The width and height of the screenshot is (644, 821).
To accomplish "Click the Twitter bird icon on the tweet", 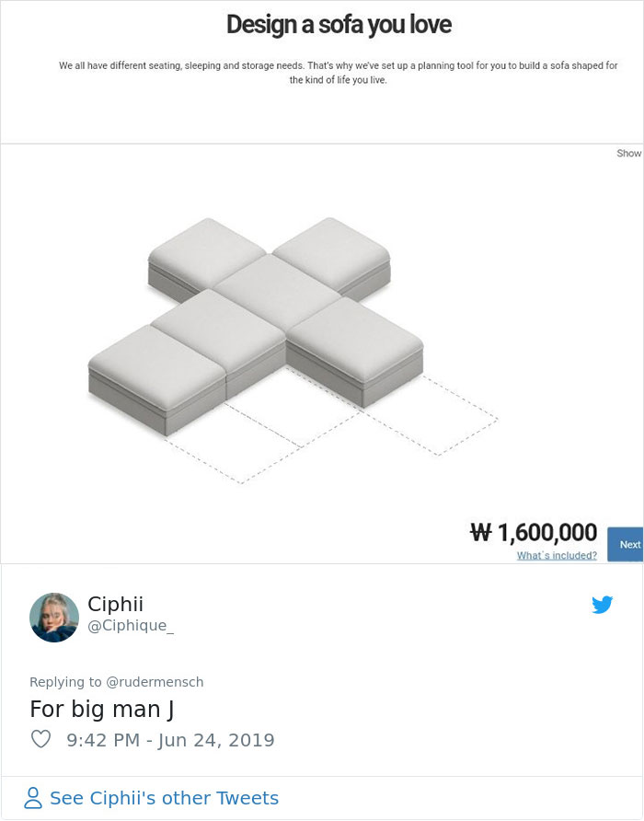I will click(603, 605).
